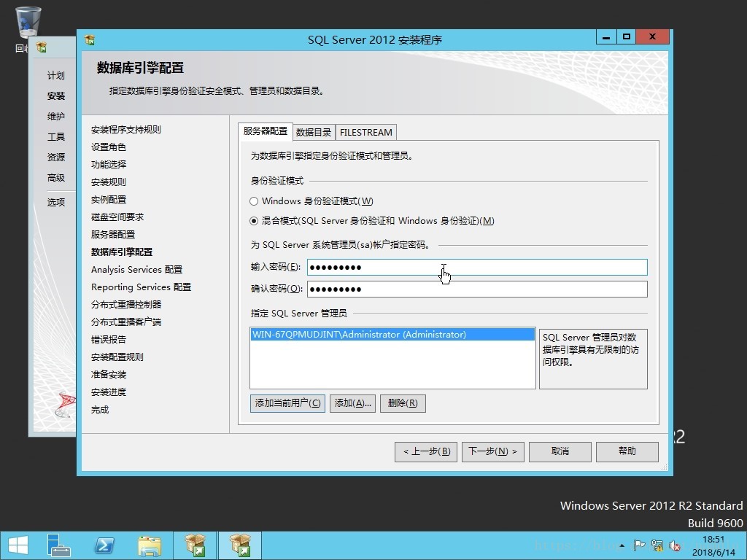Close the SQL Server 2012 setup window
Viewport: 747px width, 560px height.
(x=653, y=37)
